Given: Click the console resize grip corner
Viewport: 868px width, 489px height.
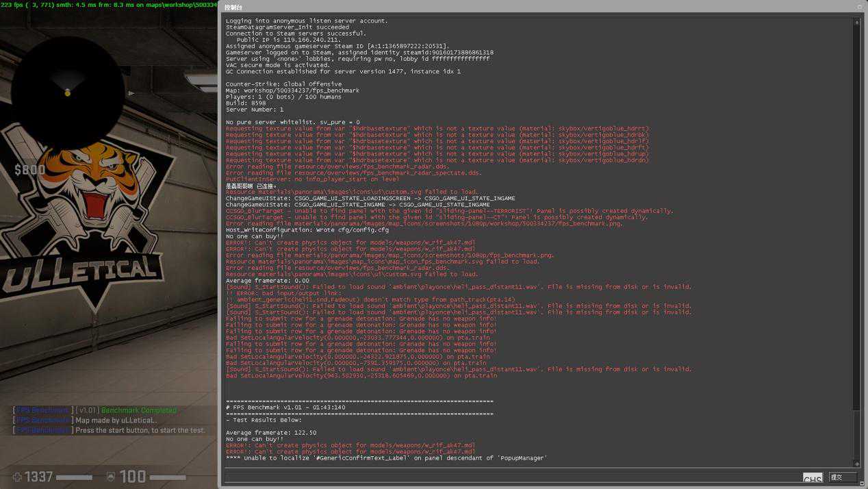Looking at the screenshot, I should tap(863, 484).
